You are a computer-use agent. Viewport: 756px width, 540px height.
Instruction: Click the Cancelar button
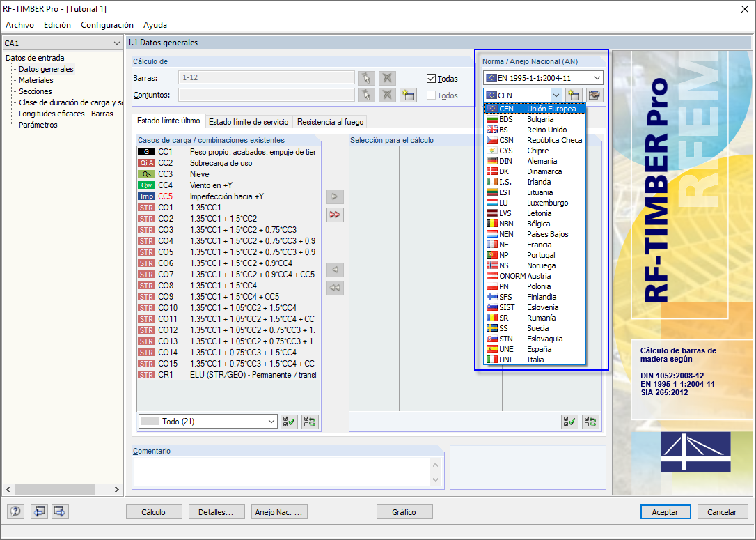coord(722,512)
